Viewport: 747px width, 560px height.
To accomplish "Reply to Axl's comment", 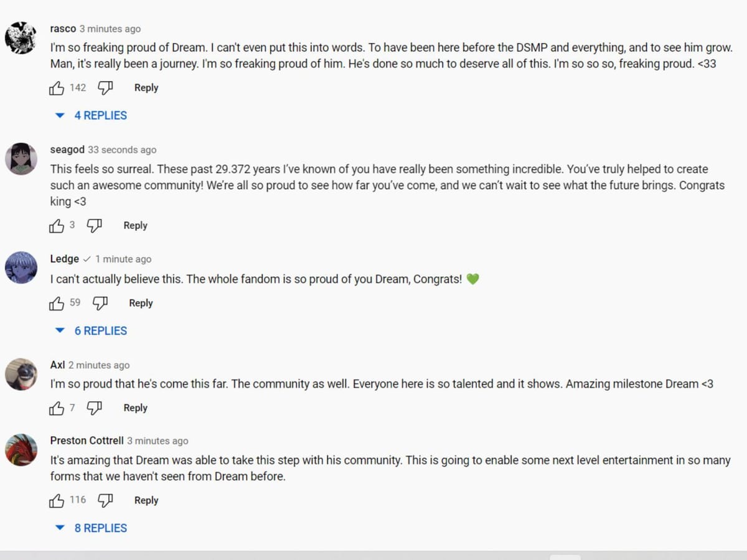I will pyautogui.click(x=135, y=408).
